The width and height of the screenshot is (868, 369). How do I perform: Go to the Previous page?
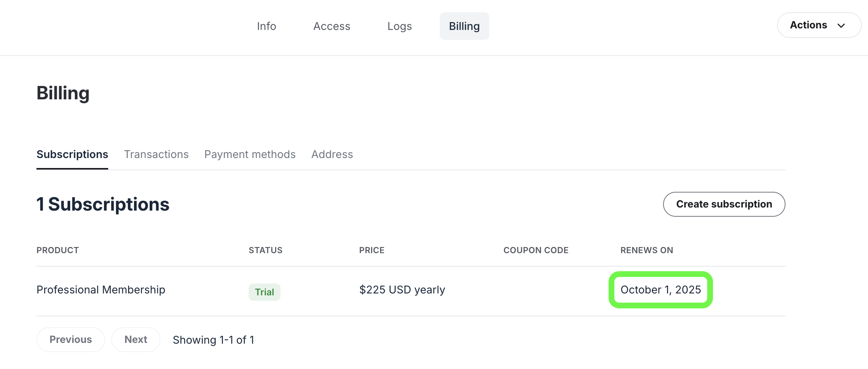click(71, 339)
